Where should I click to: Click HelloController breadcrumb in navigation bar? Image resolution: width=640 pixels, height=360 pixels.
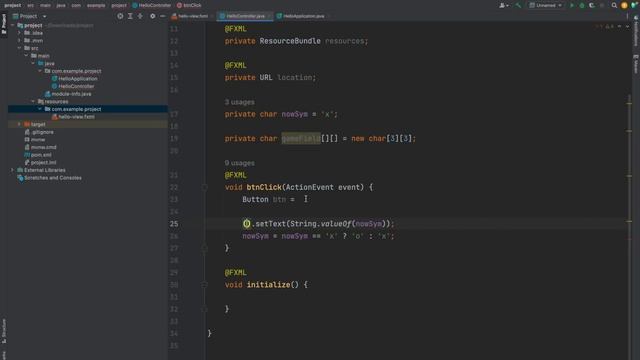[151, 5]
